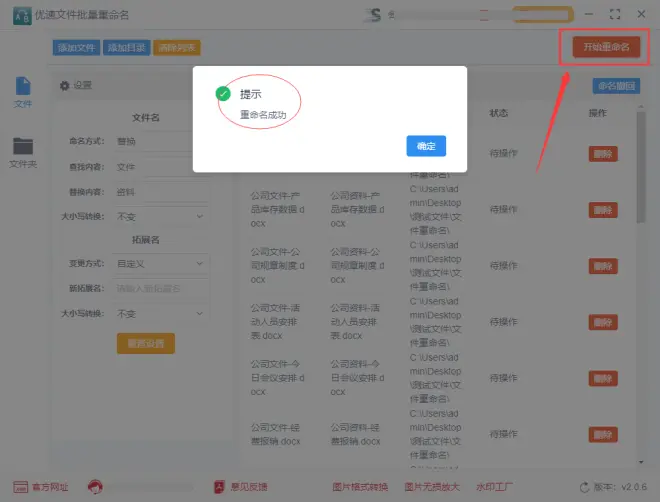Delete 公司规章制度 row via 删除
The height and width of the screenshot is (502, 660).
[x=603, y=266]
